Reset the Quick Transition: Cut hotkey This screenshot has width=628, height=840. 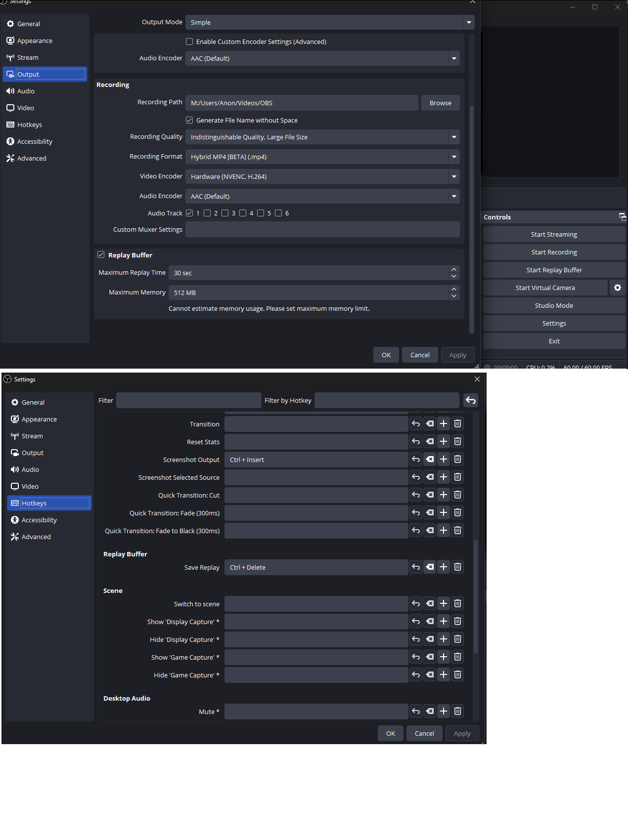click(416, 495)
